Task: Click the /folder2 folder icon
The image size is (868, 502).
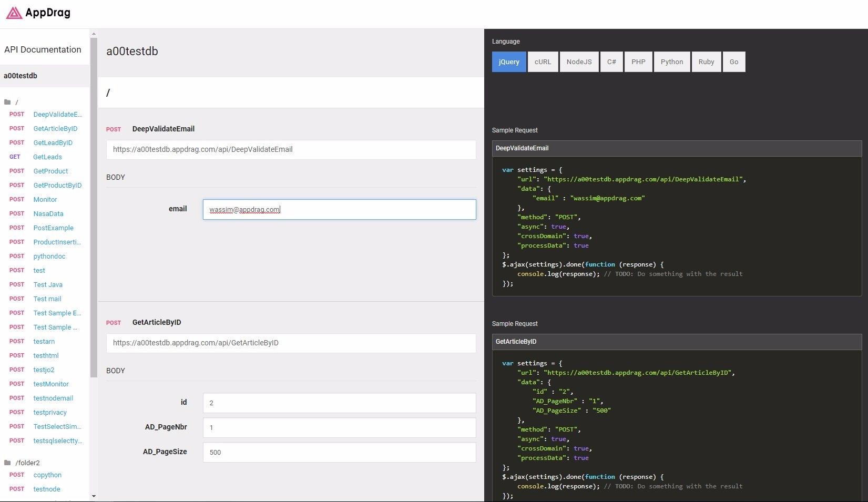Action: [7, 463]
